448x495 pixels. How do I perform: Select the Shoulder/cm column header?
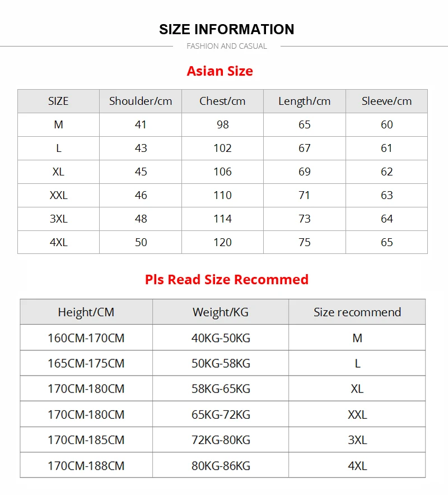click(x=141, y=101)
